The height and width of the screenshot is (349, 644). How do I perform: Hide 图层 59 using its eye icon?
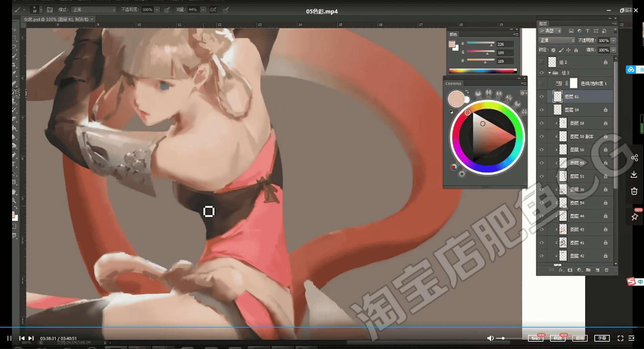click(541, 110)
